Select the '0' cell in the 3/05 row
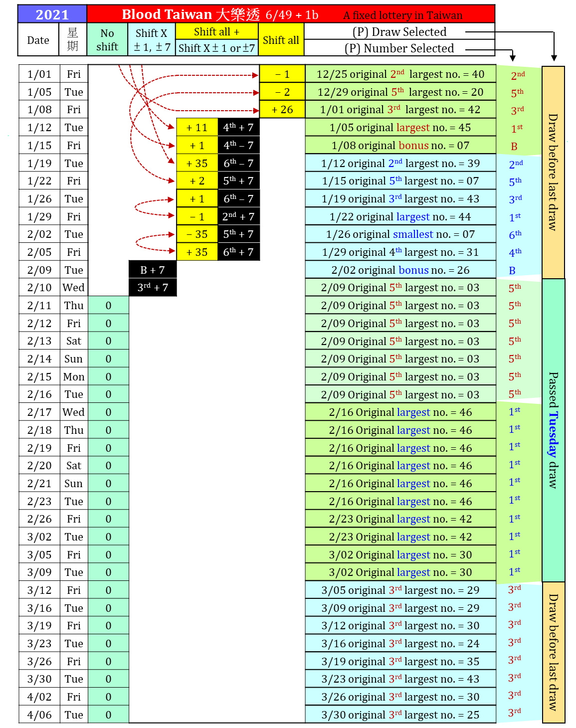This screenshot has height=728, width=576. point(108,554)
